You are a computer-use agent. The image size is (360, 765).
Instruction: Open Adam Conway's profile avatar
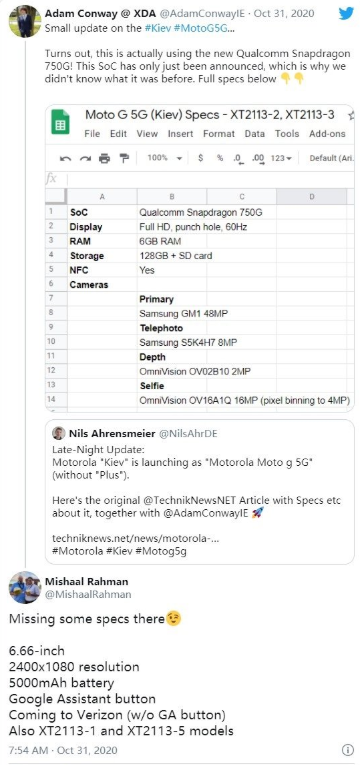(24, 21)
